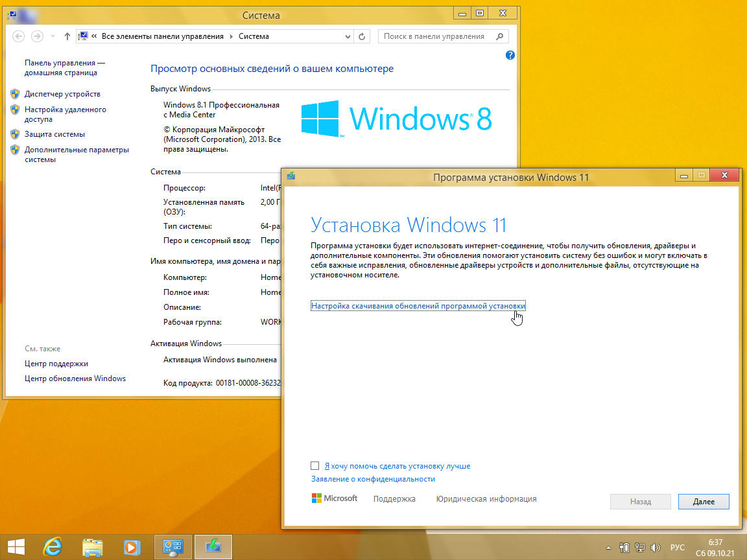This screenshot has width=747, height=560.
Task: Expand breadcrumb chevron after 'Все элементы панели управления'
Action: pyautogui.click(x=231, y=37)
